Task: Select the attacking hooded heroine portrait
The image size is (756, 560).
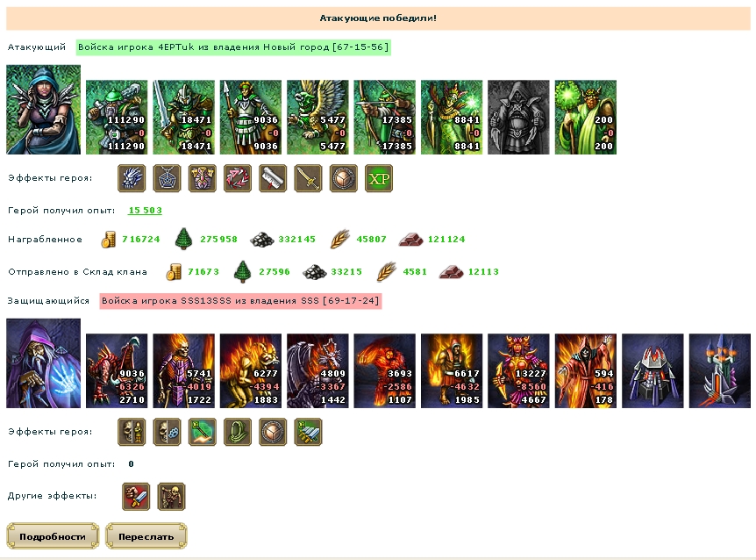Action: pos(43,110)
